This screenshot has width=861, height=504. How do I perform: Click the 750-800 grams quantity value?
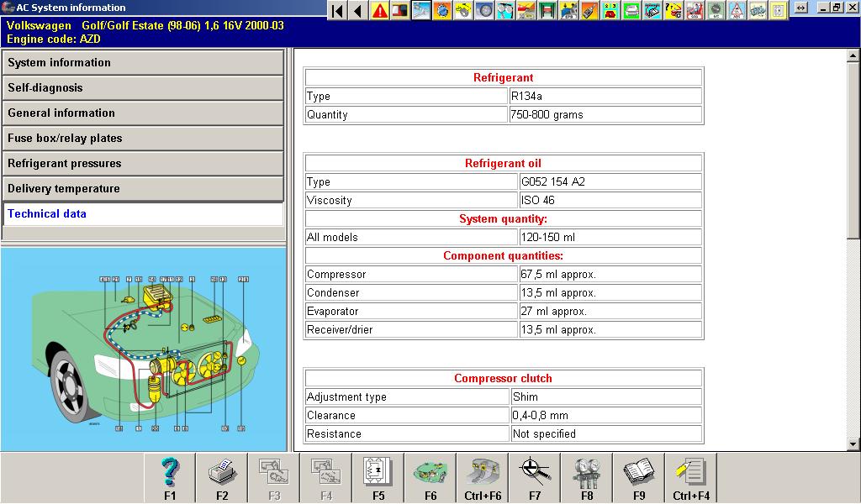point(605,114)
